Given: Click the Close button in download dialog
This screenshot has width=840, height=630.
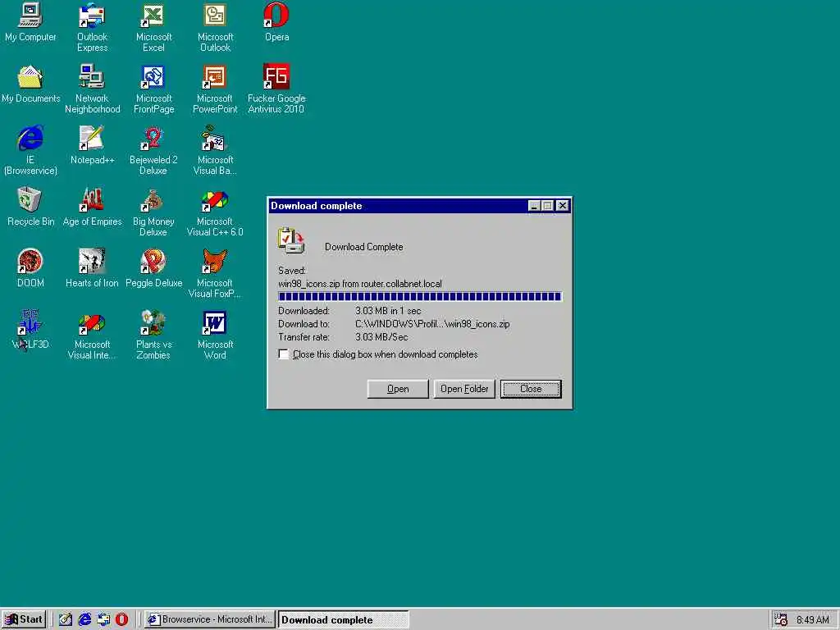Looking at the screenshot, I should tap(531, 389).
